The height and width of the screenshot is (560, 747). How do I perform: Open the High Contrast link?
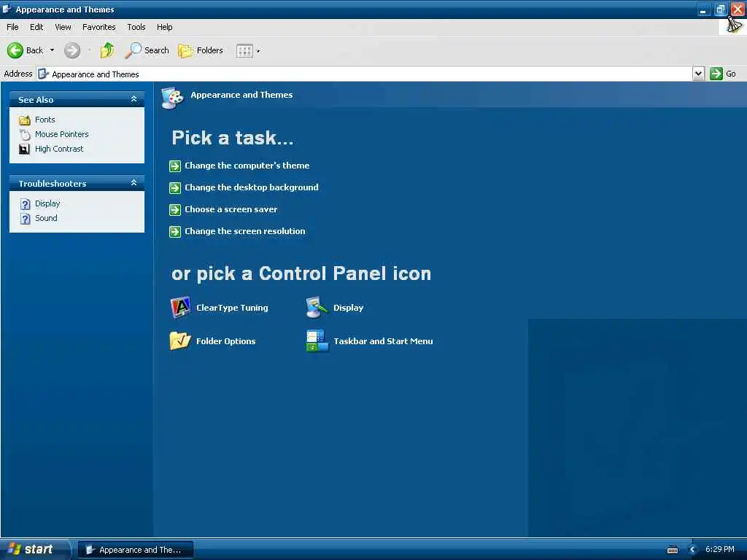click(59, 149)
